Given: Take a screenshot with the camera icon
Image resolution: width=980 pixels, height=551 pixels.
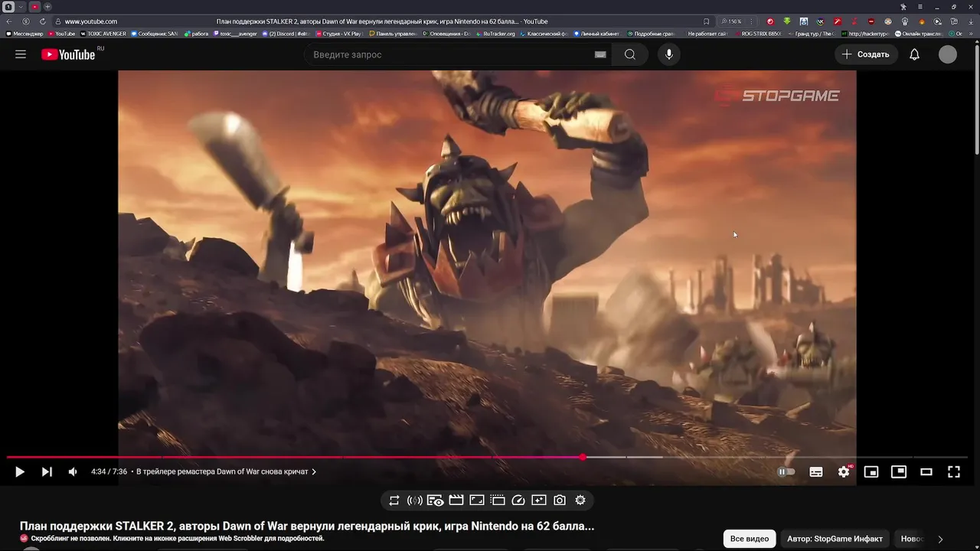Looking at the screenshot, I should pos(560,500).
